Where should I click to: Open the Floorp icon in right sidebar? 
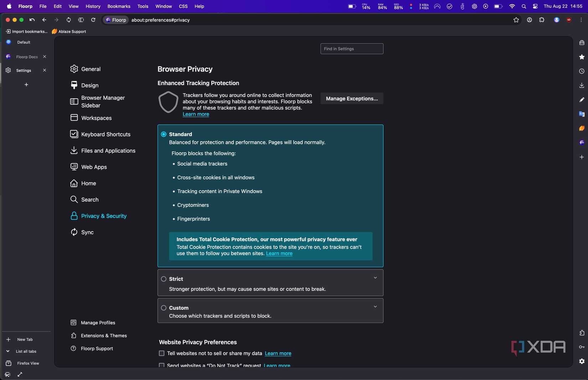582,143
